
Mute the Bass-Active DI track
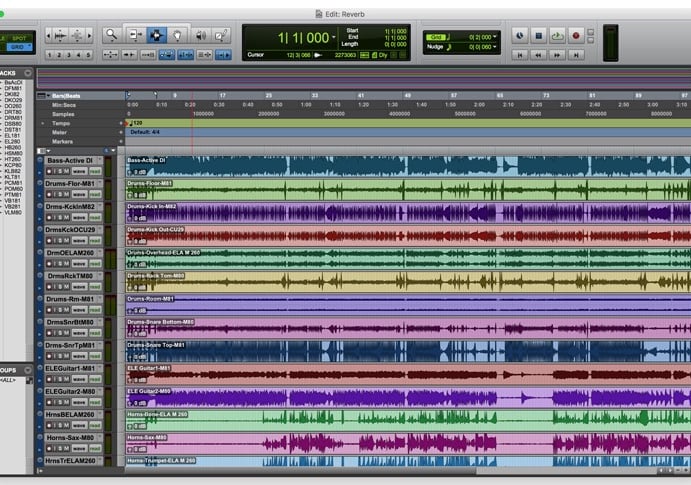(x=67, y=170)
